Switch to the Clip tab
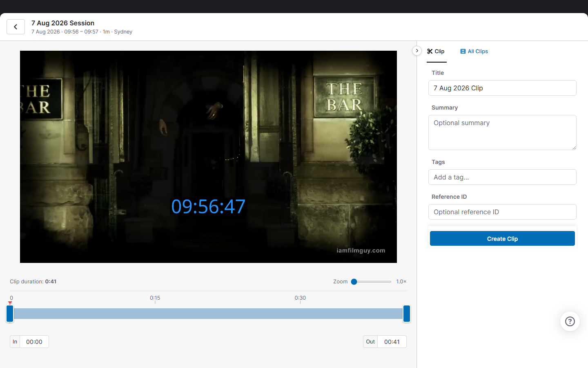The width and height of the screenshot is (588, 368). point(436,52)
